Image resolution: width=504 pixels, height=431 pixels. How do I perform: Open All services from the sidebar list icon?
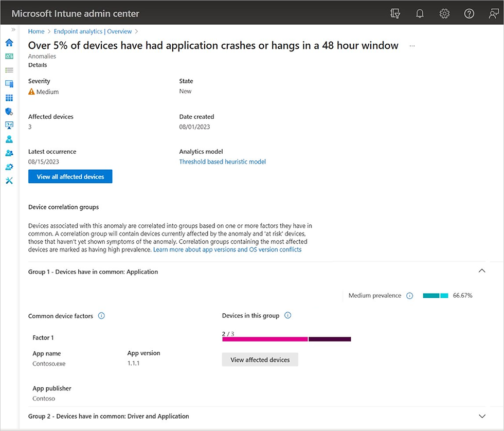tap(9, 70)
